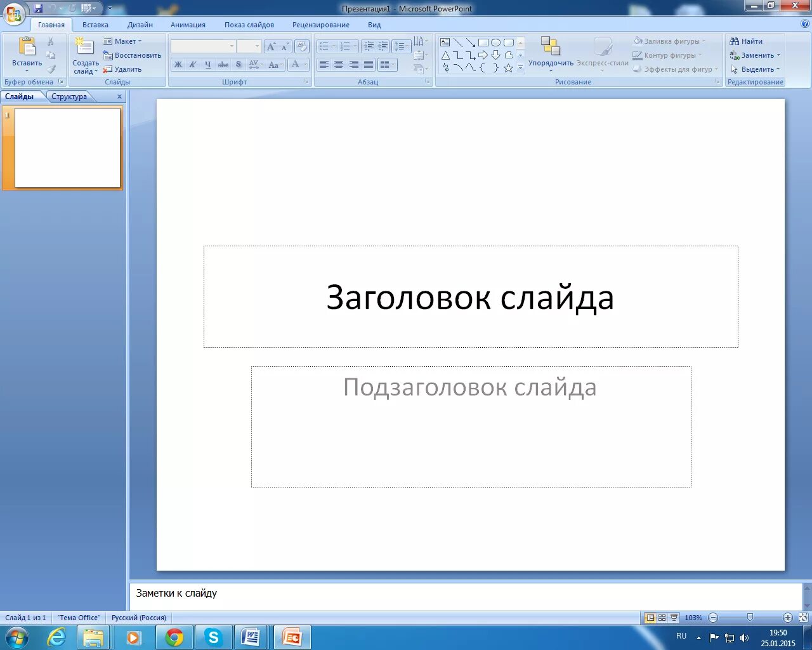Click into Заметки к слайду notes field

click(x=466, y=596)
